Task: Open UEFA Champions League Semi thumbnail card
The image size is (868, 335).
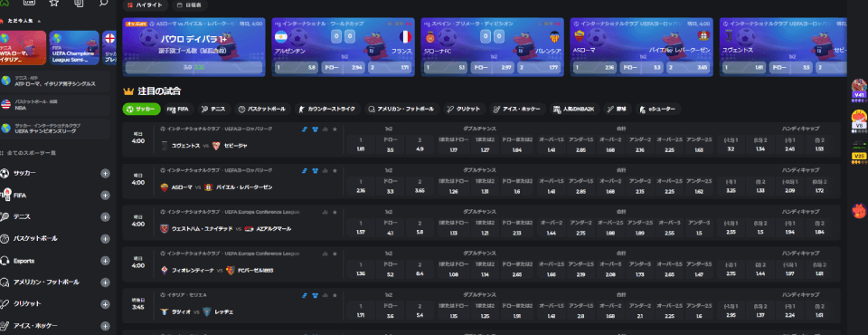Action: click(x=74, y=48)
